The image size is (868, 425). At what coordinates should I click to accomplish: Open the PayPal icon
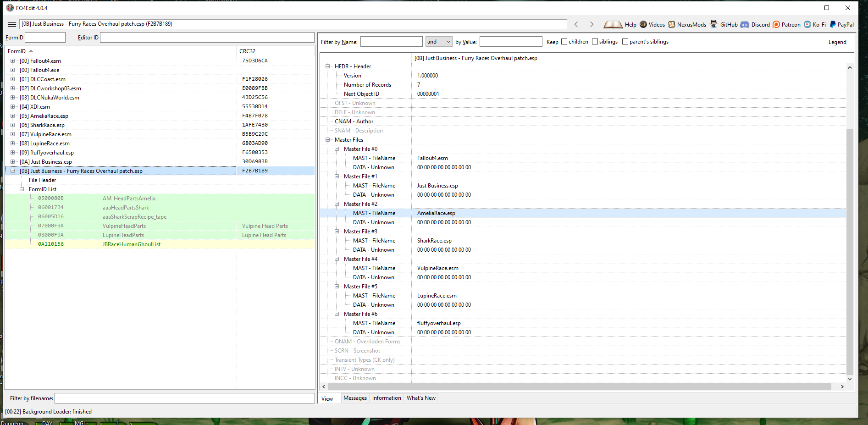(833, 24)
